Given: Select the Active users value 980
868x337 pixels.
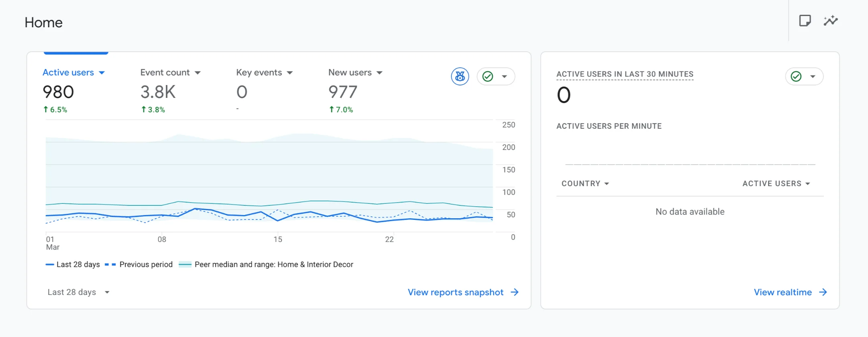Looking at the screenshot, I should pos(58,92).
